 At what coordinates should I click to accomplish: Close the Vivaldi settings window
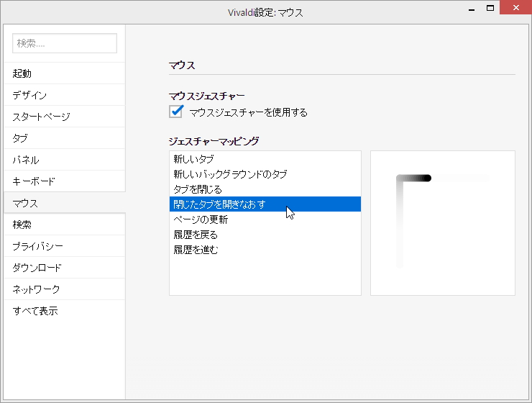pos(515,7)
